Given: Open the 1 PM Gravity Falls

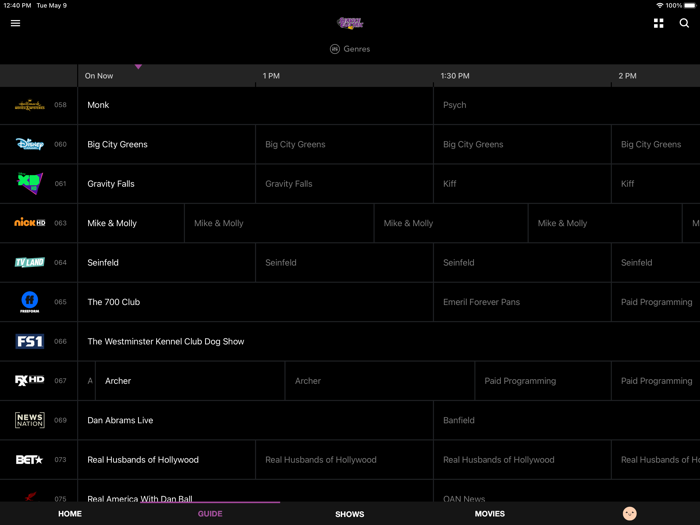Looking at the screenshot, I should [344, 183].
